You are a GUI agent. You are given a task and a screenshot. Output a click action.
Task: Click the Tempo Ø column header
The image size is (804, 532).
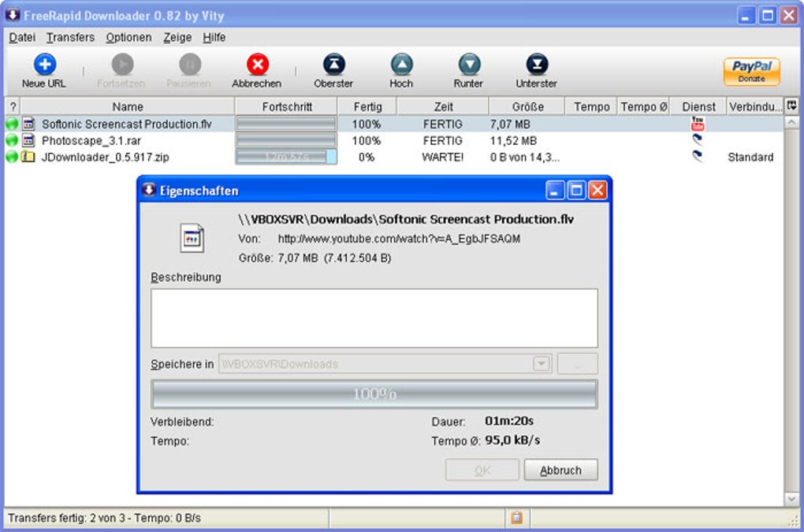[x=643, y=106]
